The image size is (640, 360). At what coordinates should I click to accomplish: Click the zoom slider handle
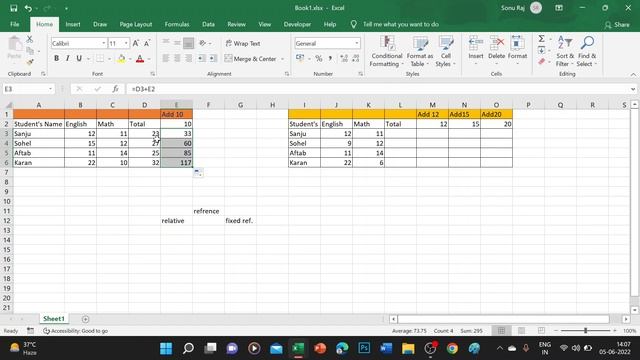tap(585, 331)
